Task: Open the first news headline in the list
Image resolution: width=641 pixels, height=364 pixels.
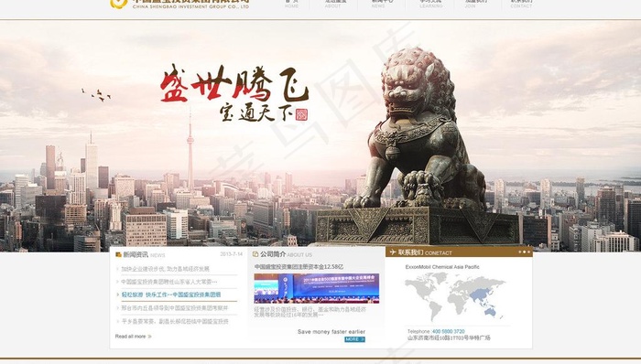Action: click(x=165, y=269)
